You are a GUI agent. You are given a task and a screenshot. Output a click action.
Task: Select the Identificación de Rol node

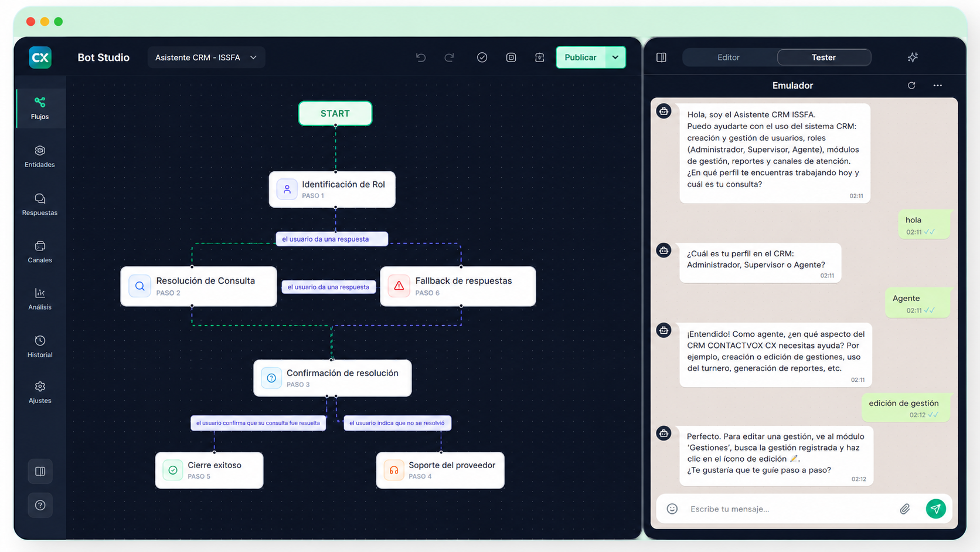[332, 189]
